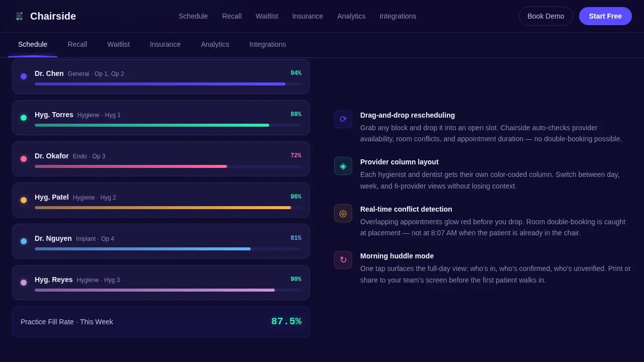
Task: Click the Hygiene · Hyg 2 label
Action: [x=95, y=198]
